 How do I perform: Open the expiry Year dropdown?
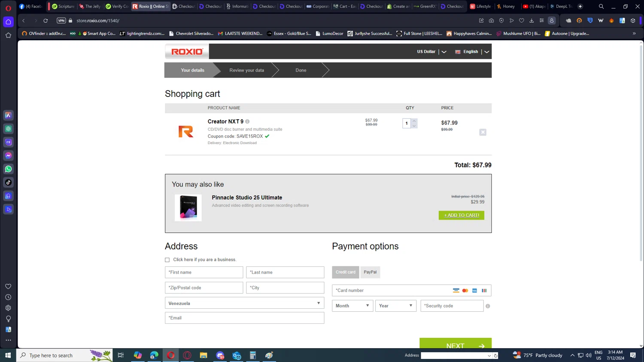click(x=396, y=306)
